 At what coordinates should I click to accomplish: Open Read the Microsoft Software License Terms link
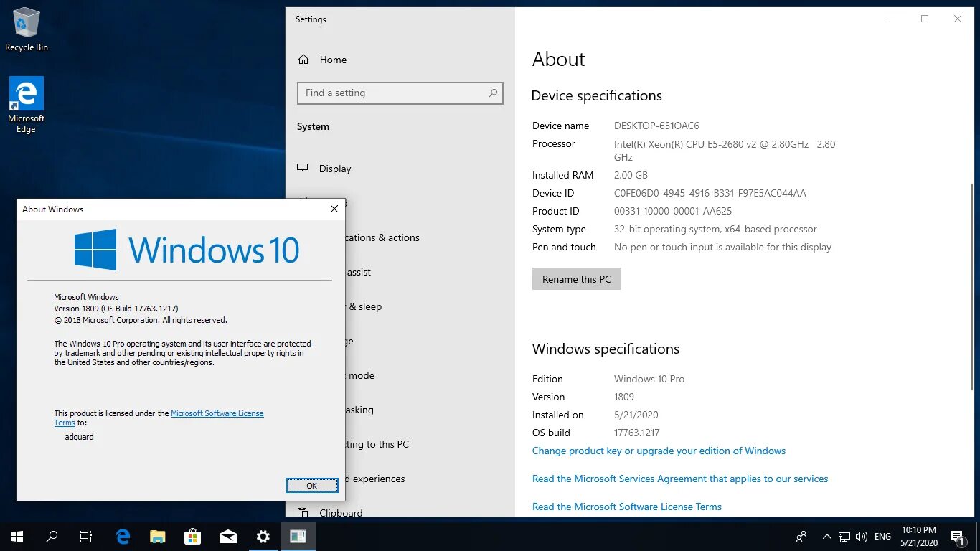click(x=627, y=507)
